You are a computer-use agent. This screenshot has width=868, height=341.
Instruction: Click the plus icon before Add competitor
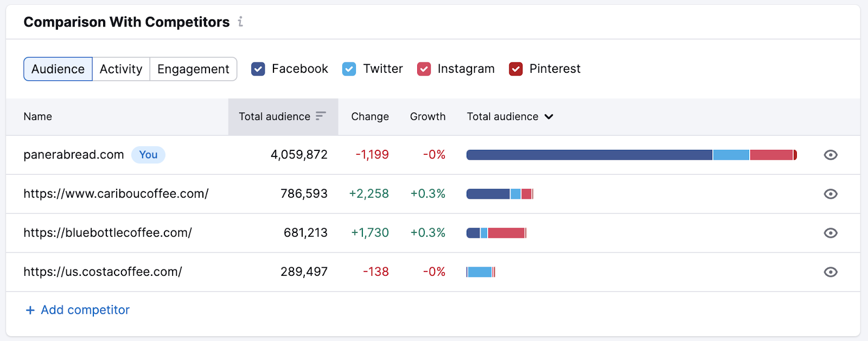coord(30,310)
